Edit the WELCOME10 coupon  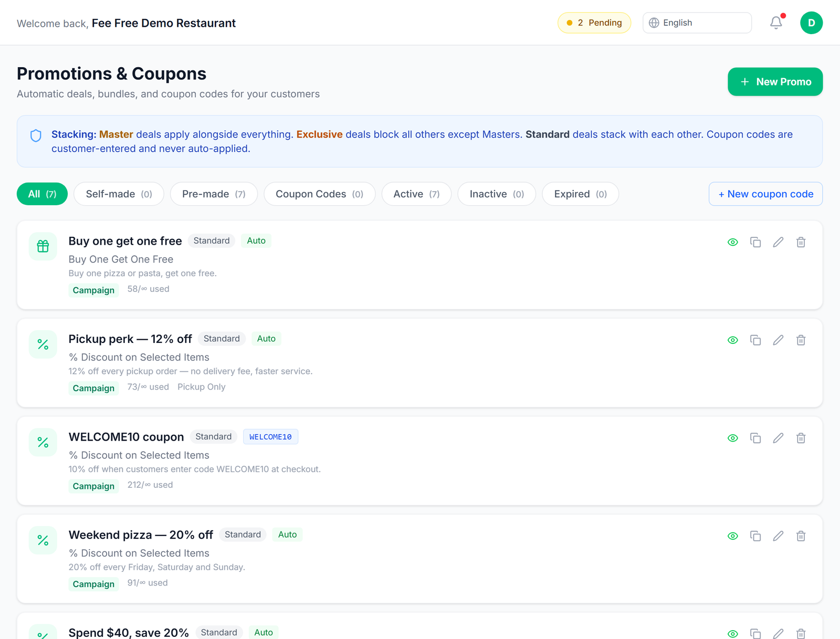coord(778,438)
